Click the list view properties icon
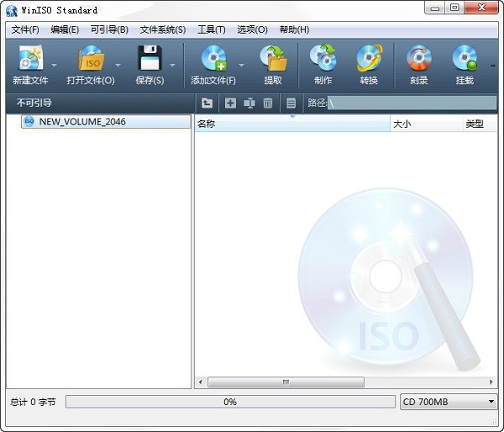This screenshot has width=504, height=432. click(291, 103)
